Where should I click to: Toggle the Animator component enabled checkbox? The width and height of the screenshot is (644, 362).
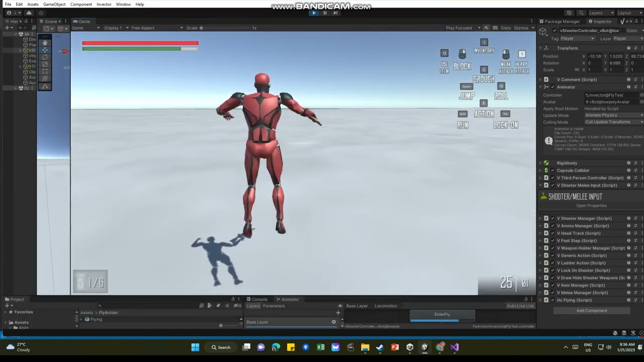552,87
